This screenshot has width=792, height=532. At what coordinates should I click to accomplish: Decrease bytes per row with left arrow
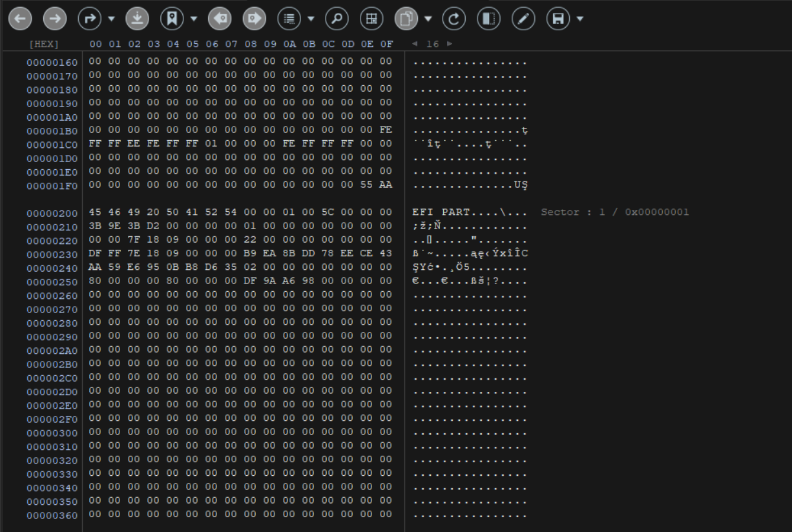(x=415, y=44)
